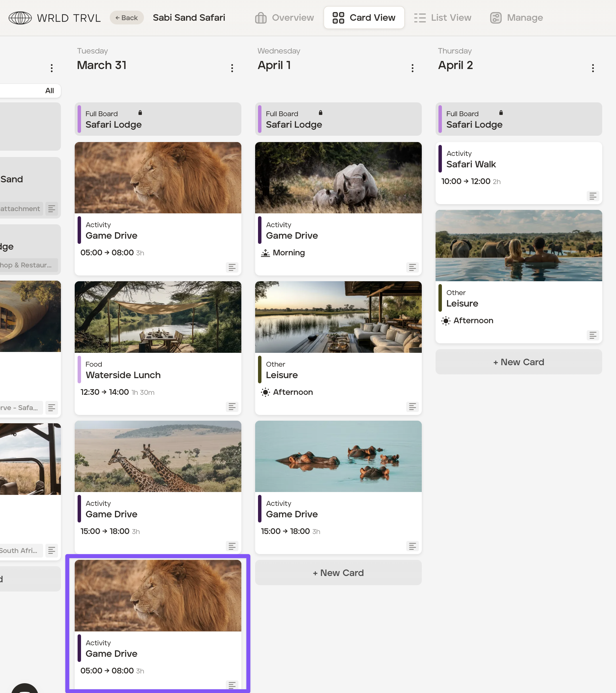Select the All filter pill
Image resolution: width=616 pixels, height=693 pixels.
coord(49,91)
